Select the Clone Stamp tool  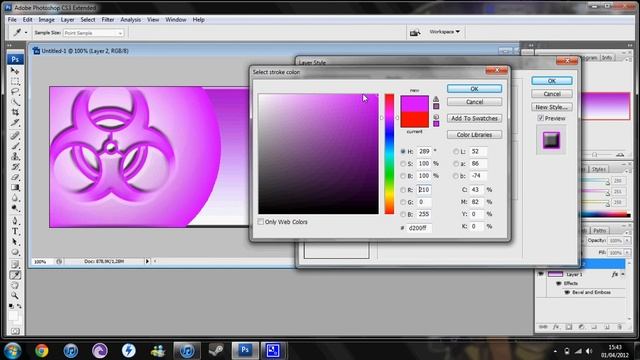pos(15,156)
